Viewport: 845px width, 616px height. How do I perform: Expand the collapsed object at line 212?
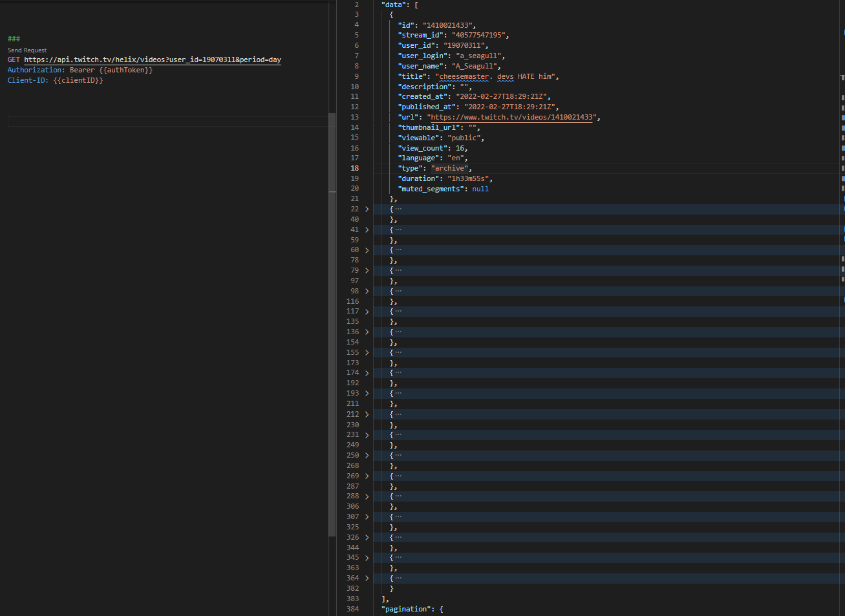click(x=367, y=414)
